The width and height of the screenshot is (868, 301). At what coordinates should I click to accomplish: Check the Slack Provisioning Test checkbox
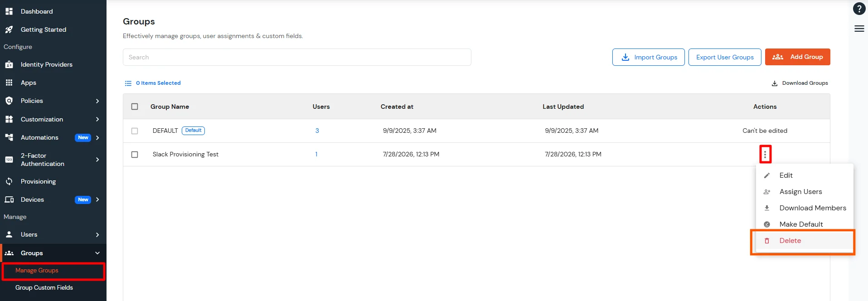tap(135, 154)
